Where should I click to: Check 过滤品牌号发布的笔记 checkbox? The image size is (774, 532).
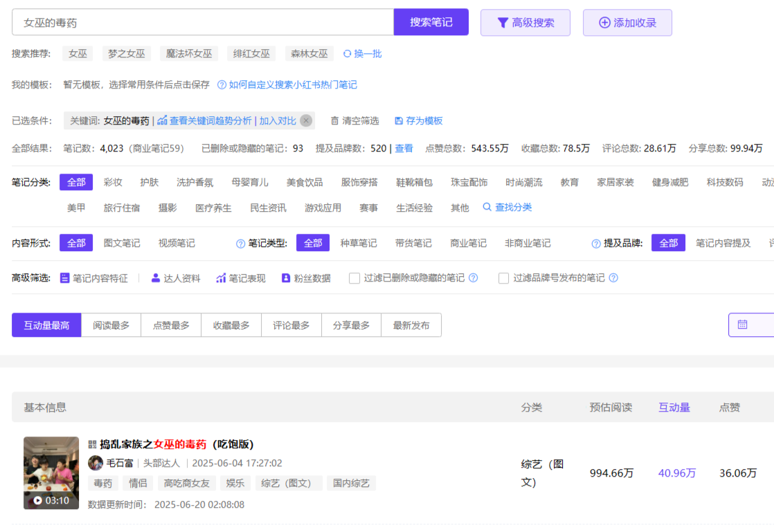pyautogui.click(x=503, y=278)
